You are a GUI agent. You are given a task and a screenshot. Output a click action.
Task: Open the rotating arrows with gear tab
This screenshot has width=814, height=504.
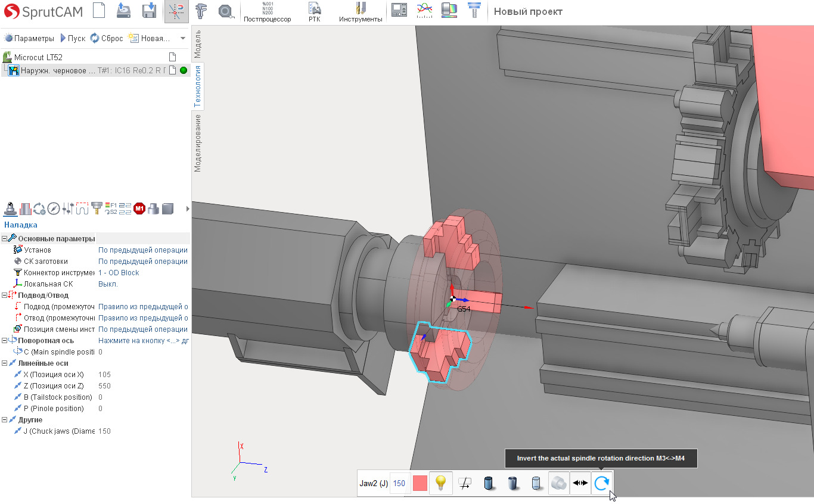[39, 209]
